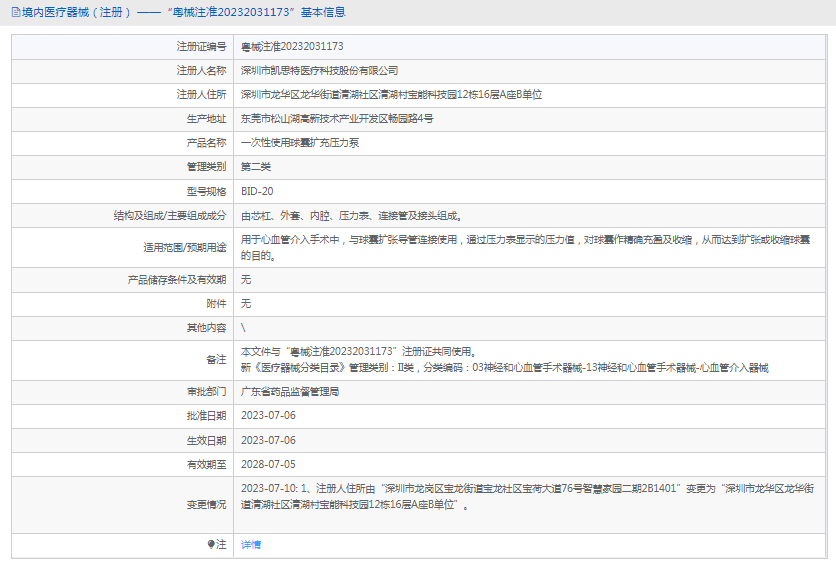Click the 备注 remarks text

505,360
